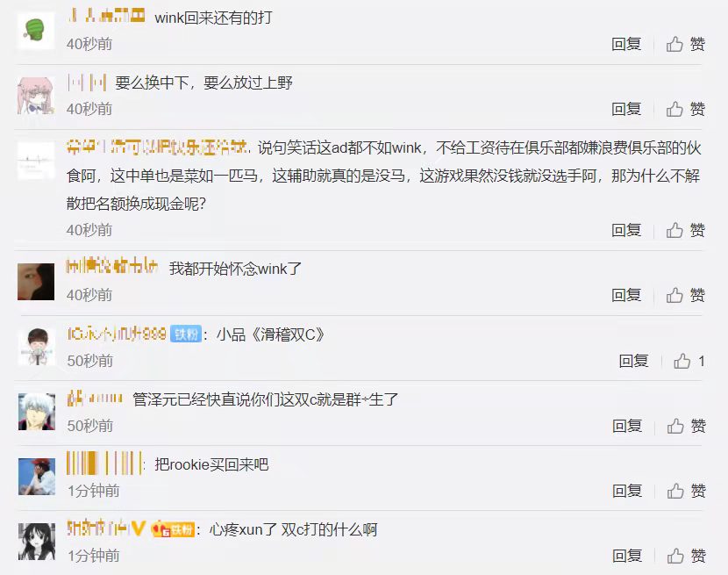Like the "心疼xun了" comment
The width and height of the screenshot is (728, 575).
pos(686,557)
